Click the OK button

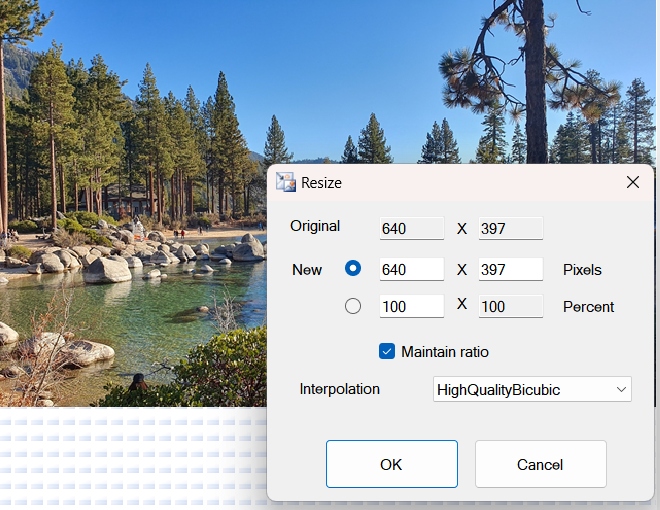click(x=391, y=464)
